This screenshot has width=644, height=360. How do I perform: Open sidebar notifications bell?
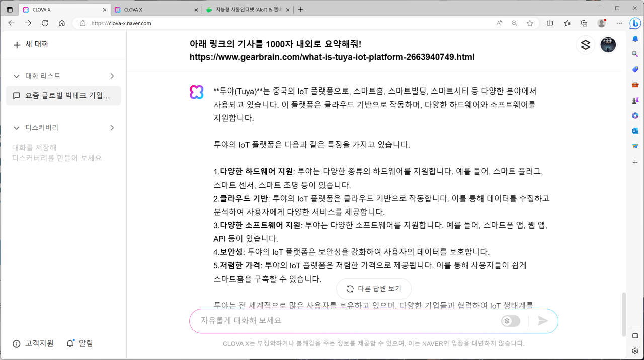point(635,39)
